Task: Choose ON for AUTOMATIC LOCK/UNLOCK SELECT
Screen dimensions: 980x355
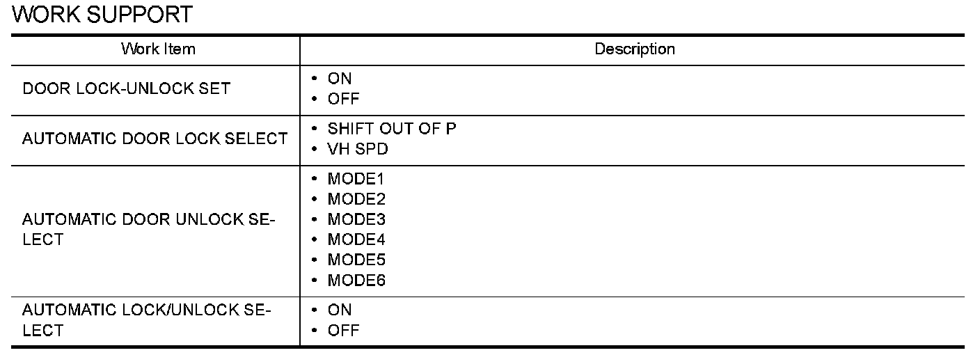Action: 340,310
